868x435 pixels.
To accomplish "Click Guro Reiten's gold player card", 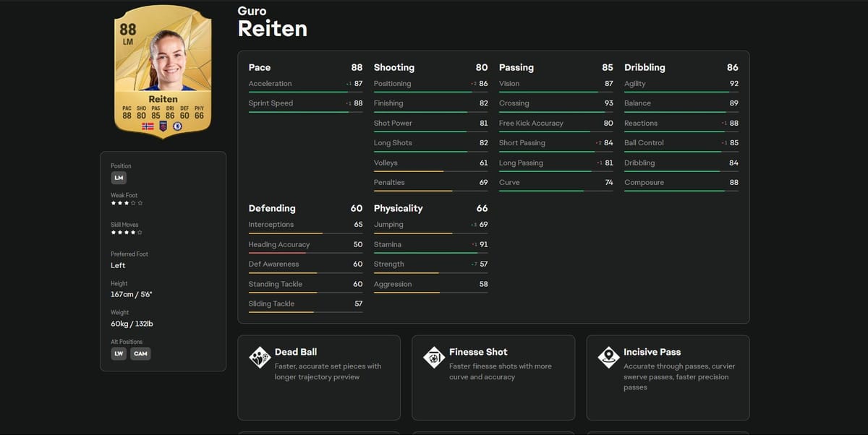I will pyautogui.click(x=163, y=71).
